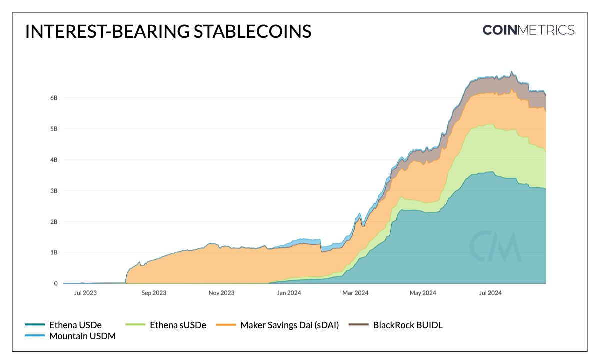Toggle the BlackRock BUIDL legend label
The height and width of the screenshot is (364, 600).
(408, 325)
